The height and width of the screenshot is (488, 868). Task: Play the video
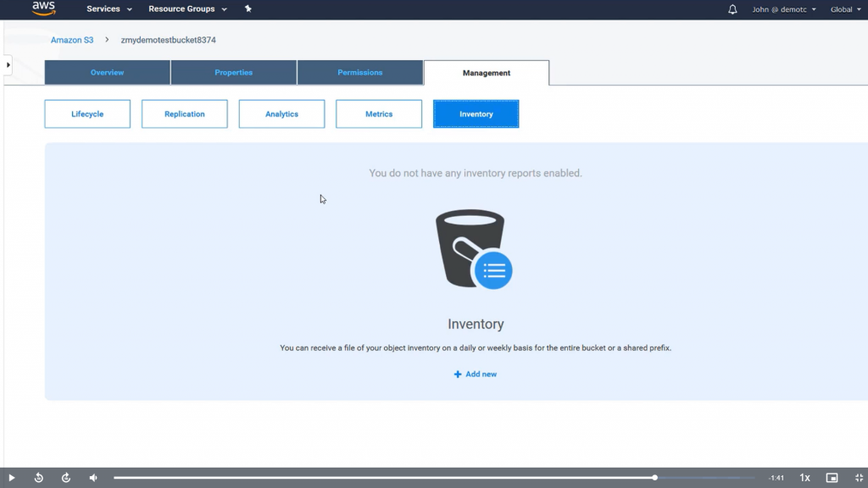[12, 478]
